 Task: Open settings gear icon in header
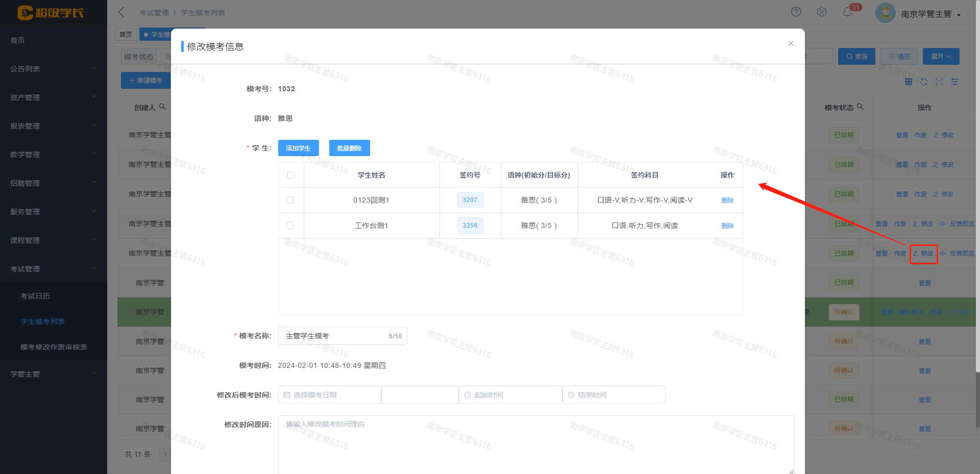(821, 12)
